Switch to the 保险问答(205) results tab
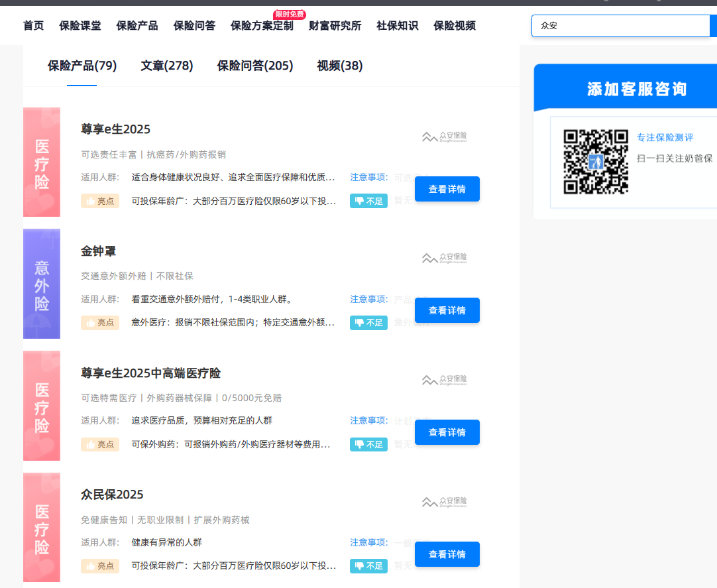The image size is (717, 588). click(x=255, y=66)
